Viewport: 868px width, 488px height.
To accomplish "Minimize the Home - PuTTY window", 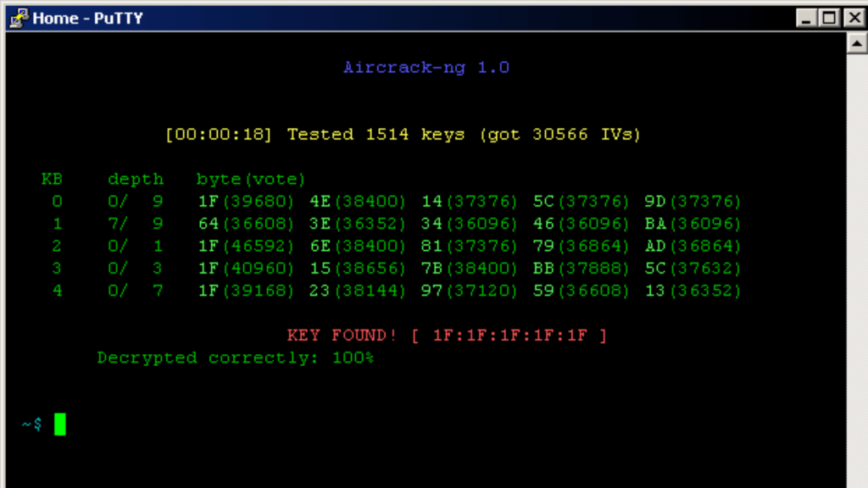I will point(806,19).
